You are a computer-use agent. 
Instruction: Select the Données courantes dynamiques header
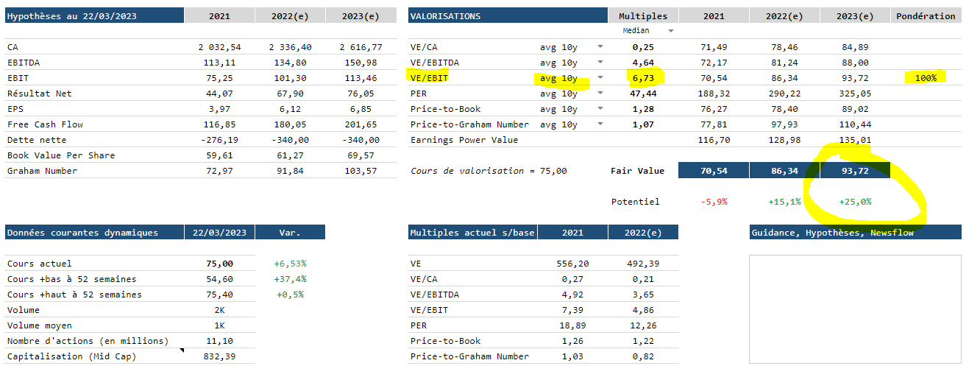click(x=94, y=233)
